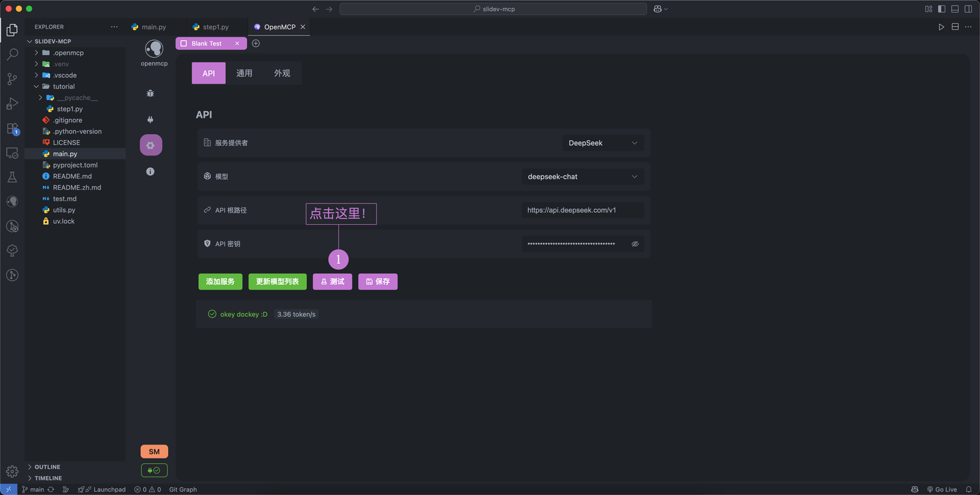Screen dimensions: 980x495
Task: Select the API settings tab
Action: tap(209, 73)
